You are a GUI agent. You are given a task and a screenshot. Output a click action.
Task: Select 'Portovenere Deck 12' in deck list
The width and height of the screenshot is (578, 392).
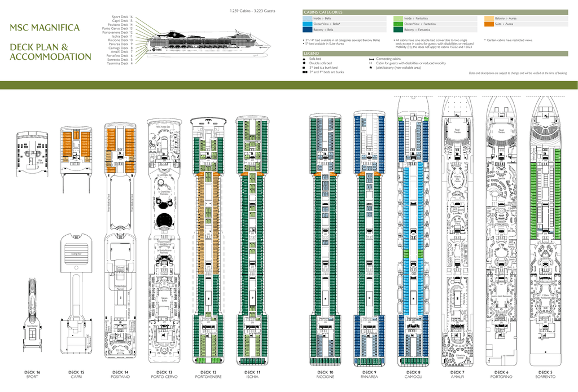[117, 32]
